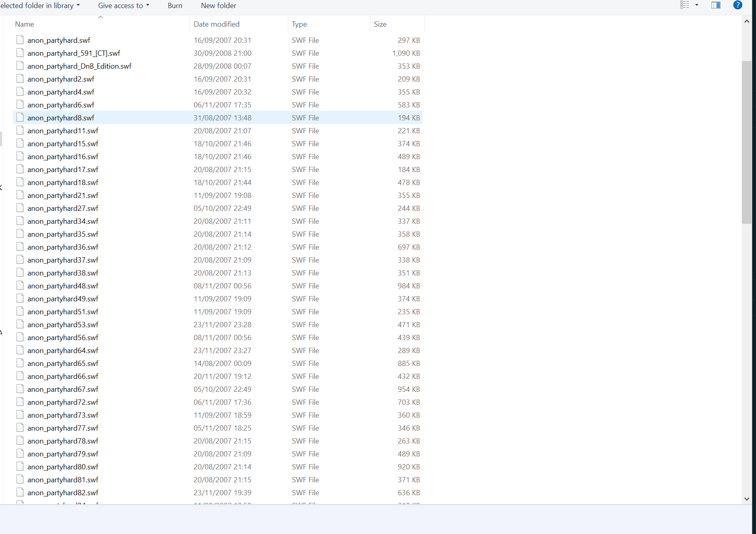Click the file icon of anon_partyhard2.swf

tap(20, 78)
